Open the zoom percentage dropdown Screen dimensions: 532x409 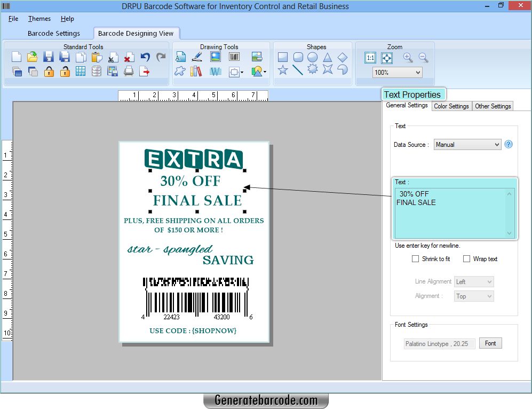(397, 72)
